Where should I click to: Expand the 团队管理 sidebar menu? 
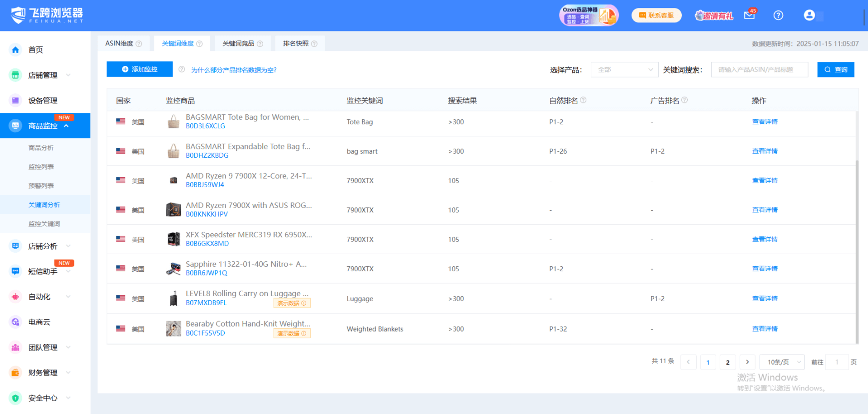pyautogui.click(x=68, y=347)
